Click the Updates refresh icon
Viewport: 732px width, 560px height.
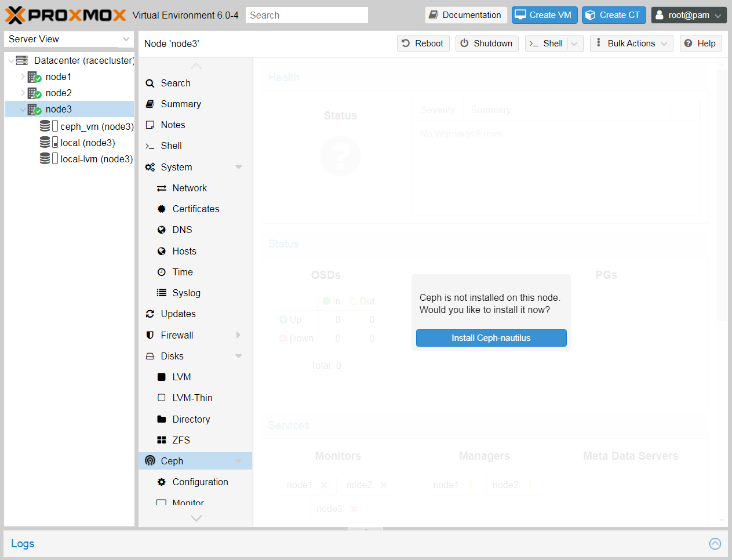(x=150, y=314)
